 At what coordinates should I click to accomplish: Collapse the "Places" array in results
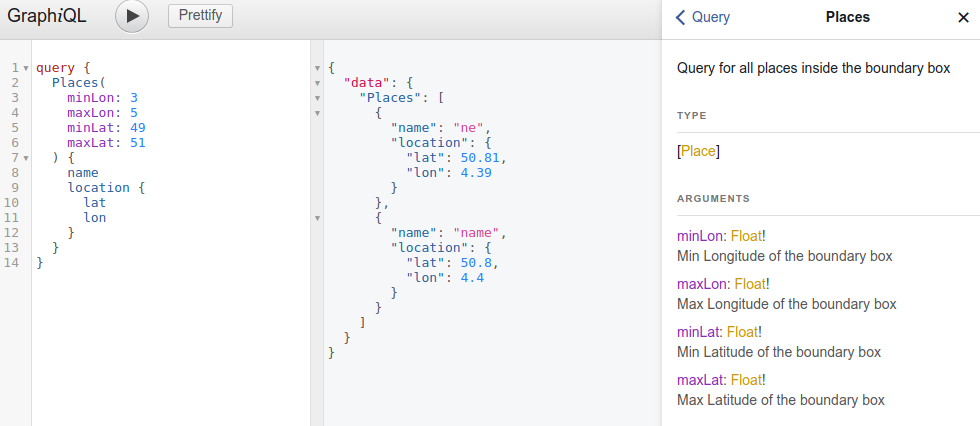(318, 98)
